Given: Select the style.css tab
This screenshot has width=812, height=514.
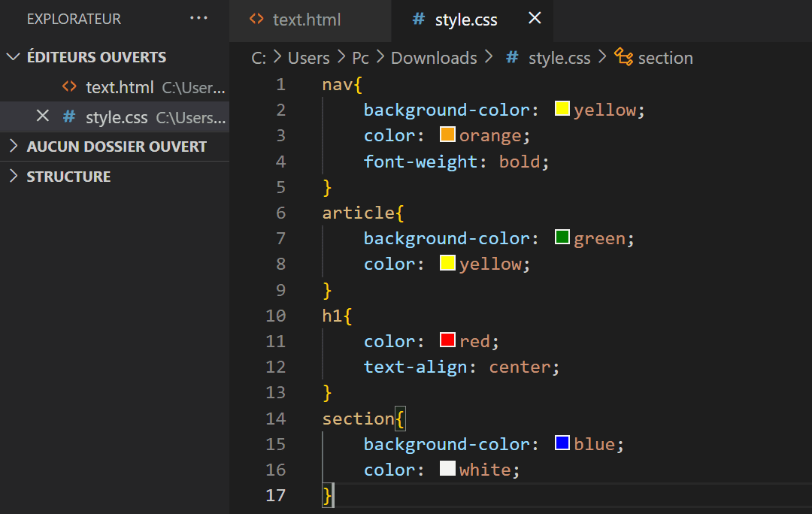Looking at the screenshot, I should (471, 20).
